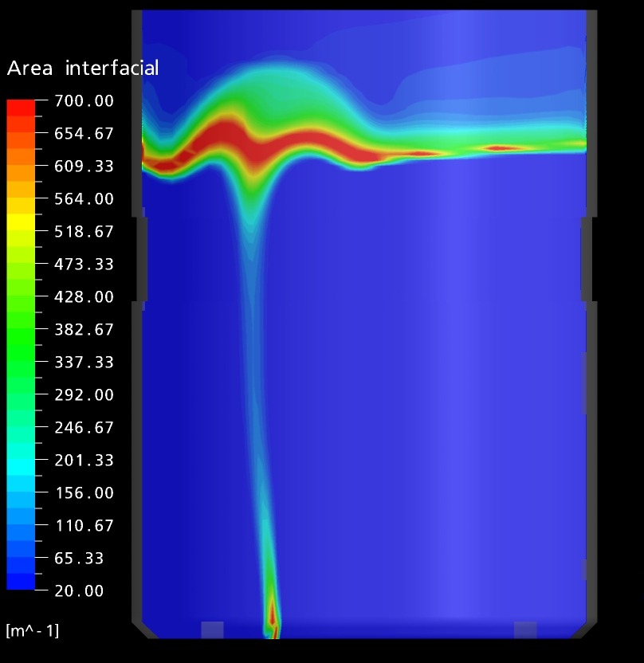Select the red swatch atop the color bar
Image resolution: width=644 pixels, height=663 pixels.
(x=21, y=108)
